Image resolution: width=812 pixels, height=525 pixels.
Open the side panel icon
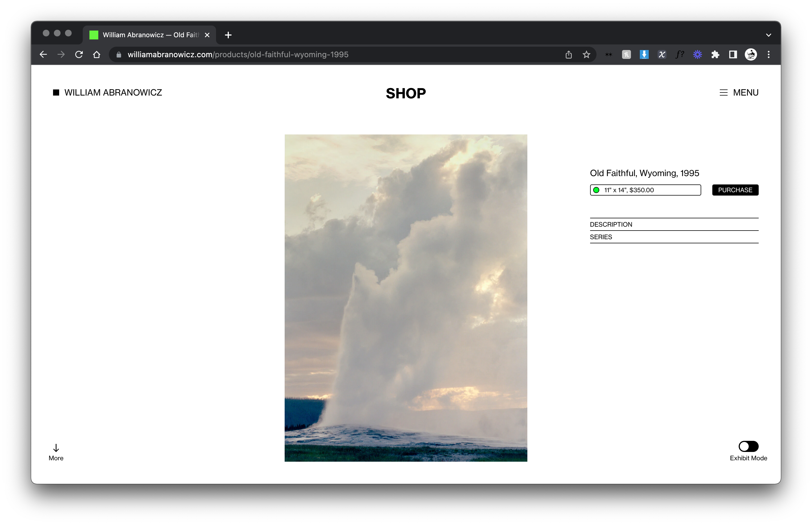[733, 54]
